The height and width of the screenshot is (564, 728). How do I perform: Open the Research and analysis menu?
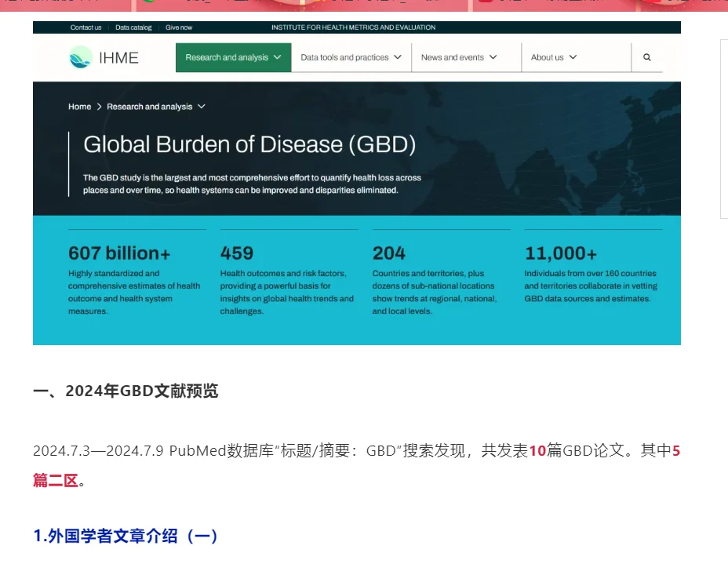(x=234, y=57)
